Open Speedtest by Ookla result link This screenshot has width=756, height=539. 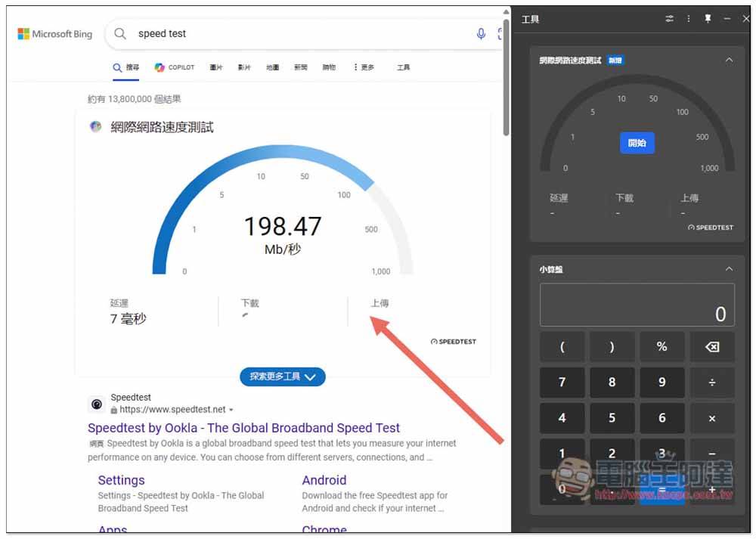243,428
